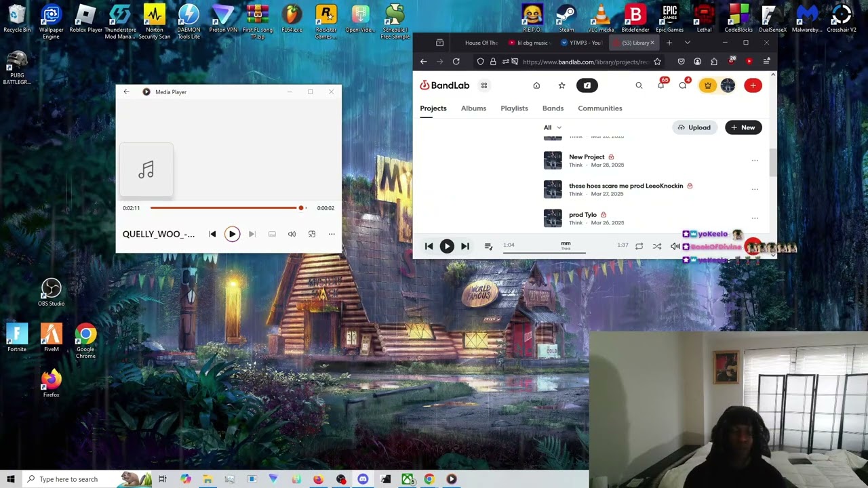Click the Upload button

(x=694, y=127)
